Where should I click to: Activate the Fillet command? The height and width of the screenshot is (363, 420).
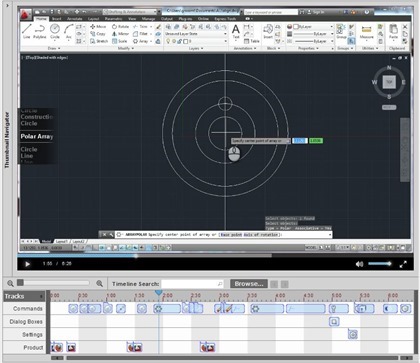[x=140, y=34]
